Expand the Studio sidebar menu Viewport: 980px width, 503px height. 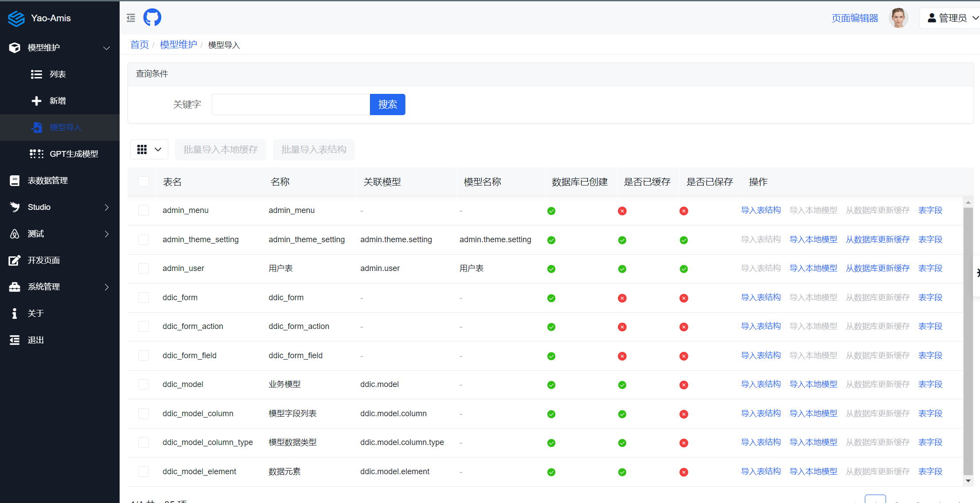coord(60,207)
